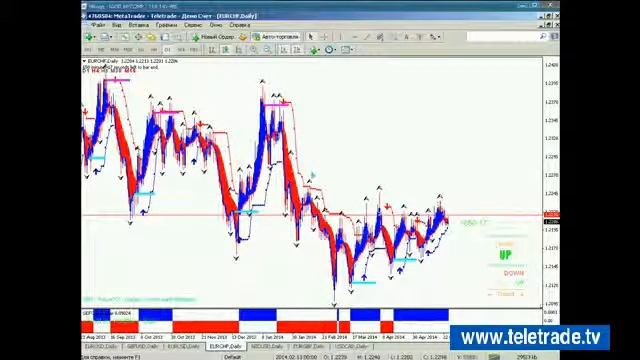This screenshot has height=360, width=640.
Task: Select the Text Label tool
Action: point(419,37)
